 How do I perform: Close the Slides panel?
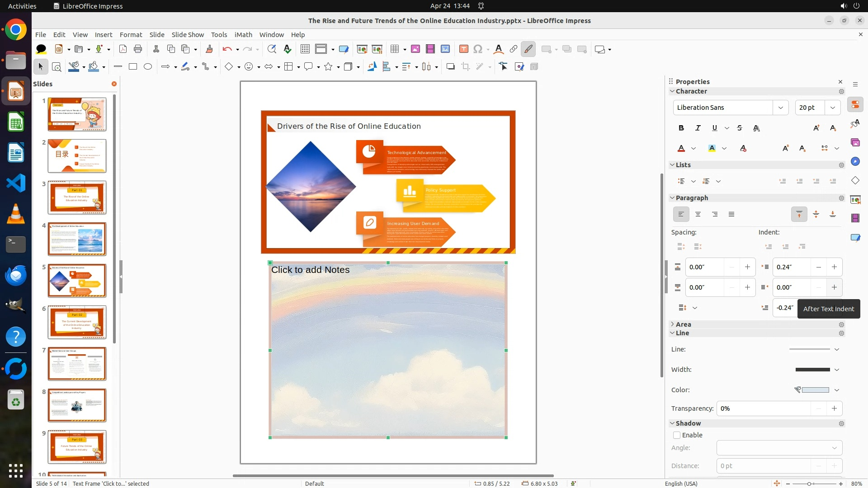pos(114,84)
